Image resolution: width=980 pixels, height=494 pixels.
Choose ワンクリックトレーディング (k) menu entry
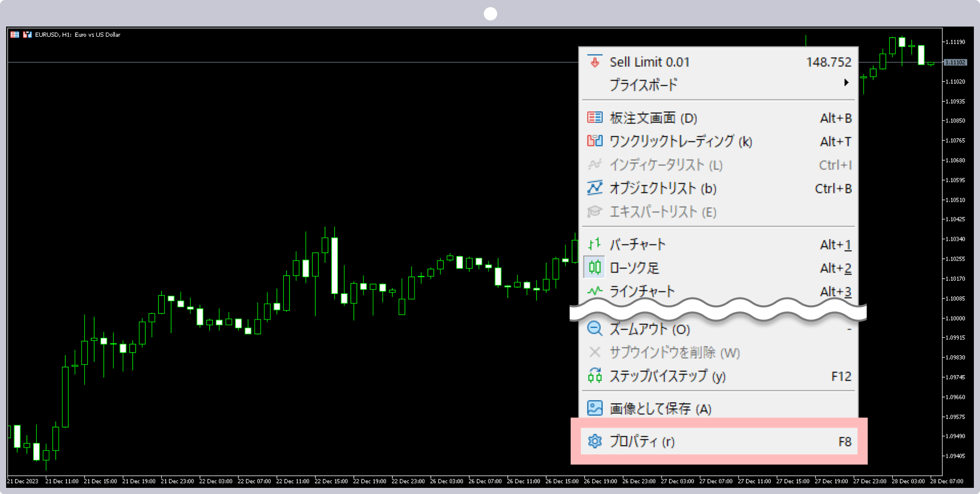719,141
